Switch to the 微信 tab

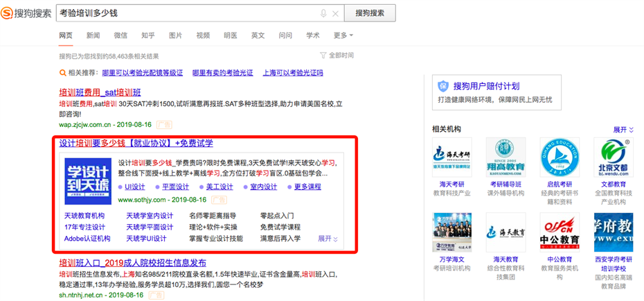120,35
